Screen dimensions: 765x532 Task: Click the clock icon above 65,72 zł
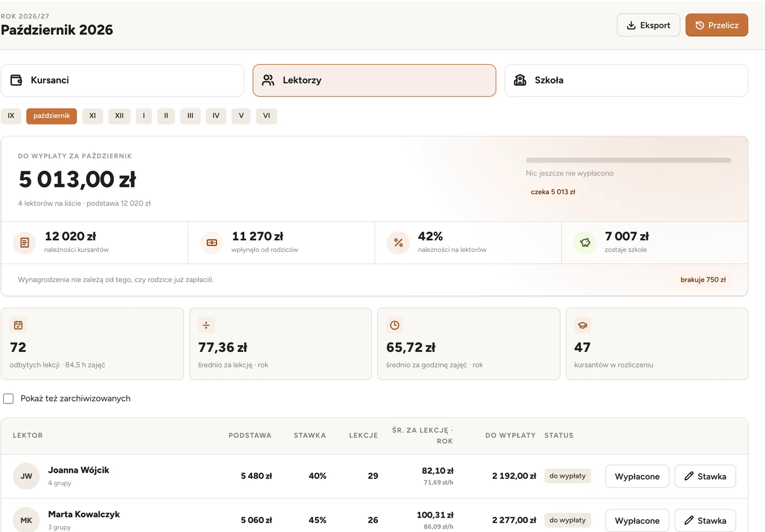click(x=394, y=326)
